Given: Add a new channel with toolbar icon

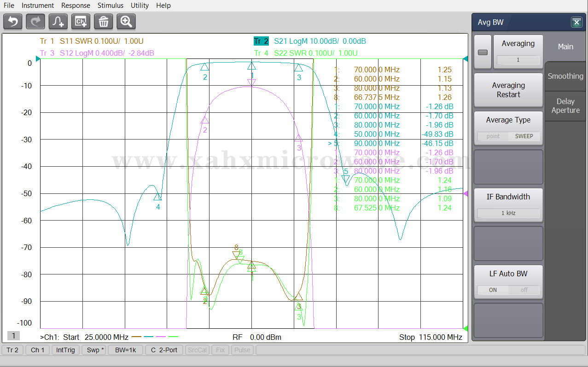Looking at the screenshot, I should click(81, 22).
